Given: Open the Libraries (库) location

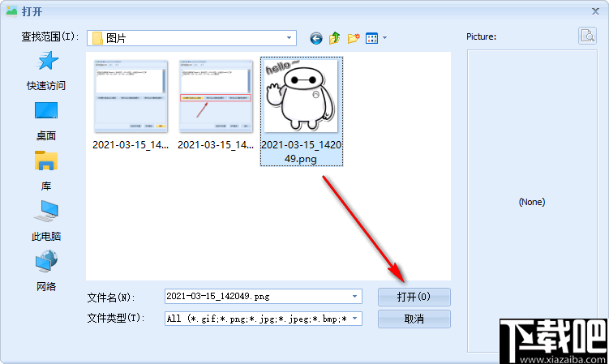Looking at the screenshot, I should click(46, 171).
